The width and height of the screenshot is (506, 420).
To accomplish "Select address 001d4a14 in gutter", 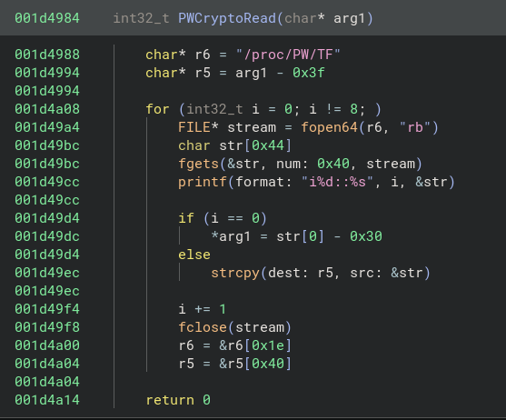I will point(47,400).
